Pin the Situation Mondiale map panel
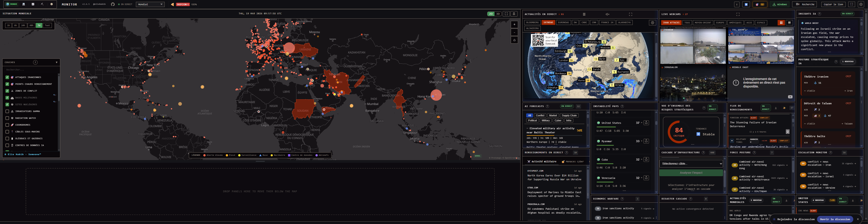The width and height of the screenshot is (868, 224). [x=514, y=14]
